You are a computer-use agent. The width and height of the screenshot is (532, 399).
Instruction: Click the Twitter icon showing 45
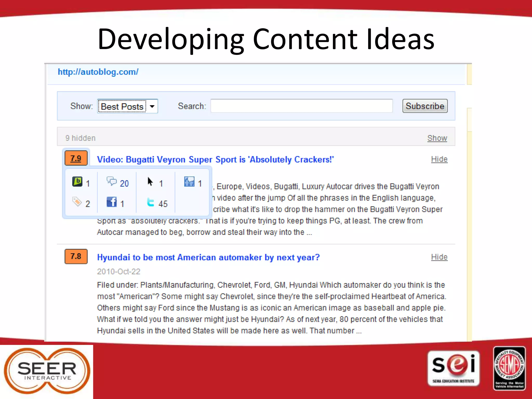coord(150,202)
